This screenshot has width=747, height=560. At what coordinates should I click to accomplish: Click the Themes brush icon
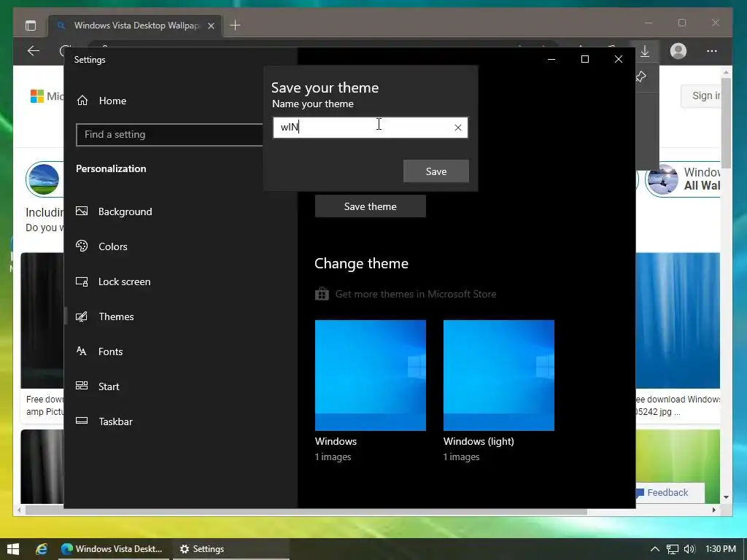[82, 316]
